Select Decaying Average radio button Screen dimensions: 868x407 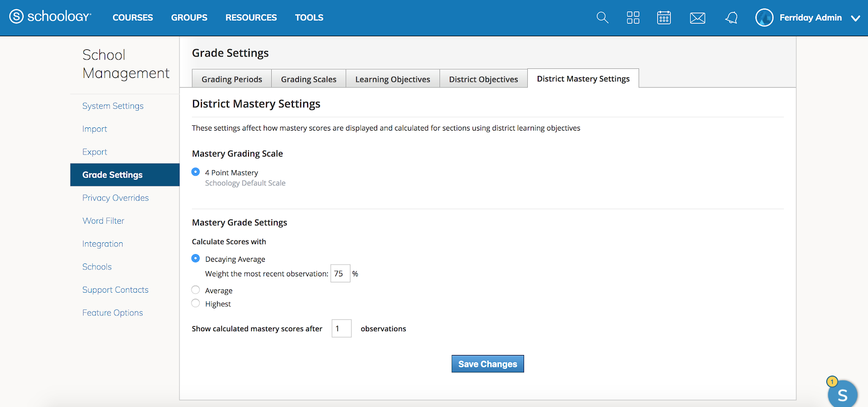(196, 259)
